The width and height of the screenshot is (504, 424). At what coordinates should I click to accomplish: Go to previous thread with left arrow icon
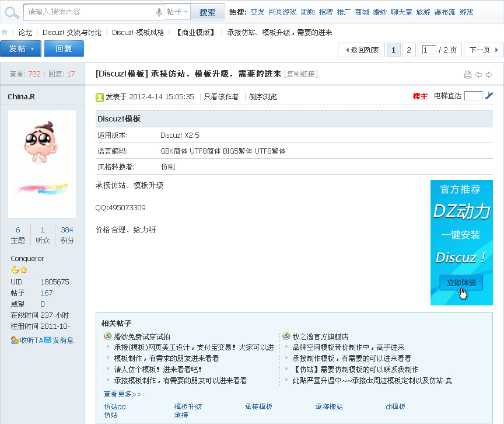(x=478, y=74)
